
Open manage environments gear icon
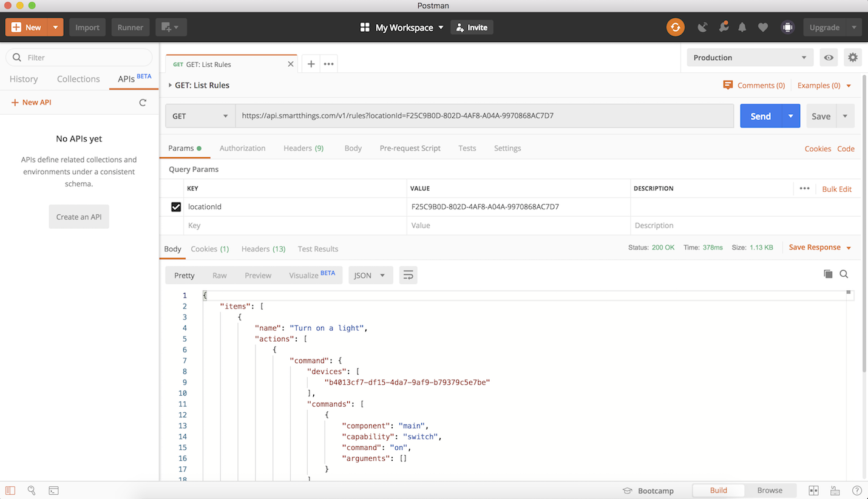(x=853, y=58)
